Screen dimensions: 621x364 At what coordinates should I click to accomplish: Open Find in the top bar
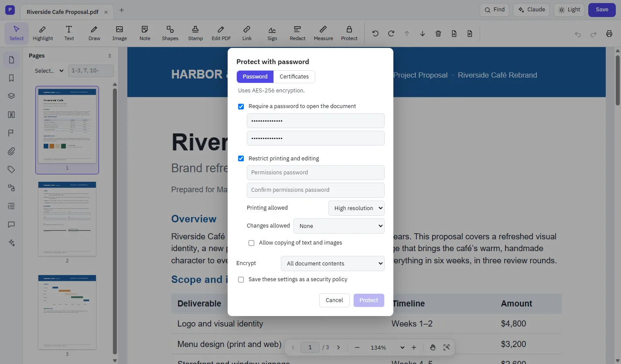[495, 10]
